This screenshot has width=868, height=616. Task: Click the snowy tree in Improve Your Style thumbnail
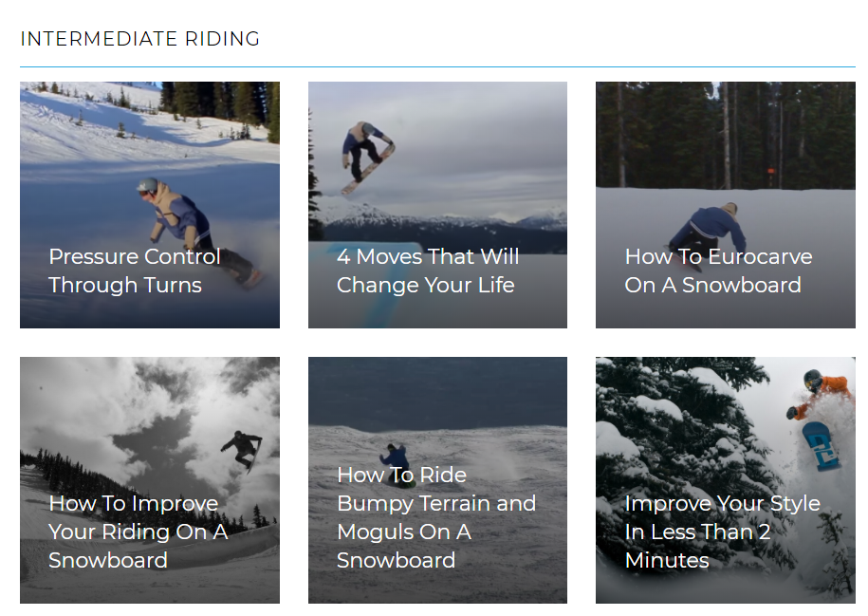(x=664, y=418)
